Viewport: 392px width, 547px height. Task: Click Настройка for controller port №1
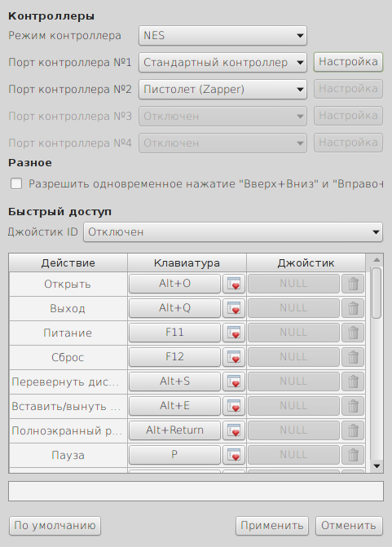[x=348, y=62]
